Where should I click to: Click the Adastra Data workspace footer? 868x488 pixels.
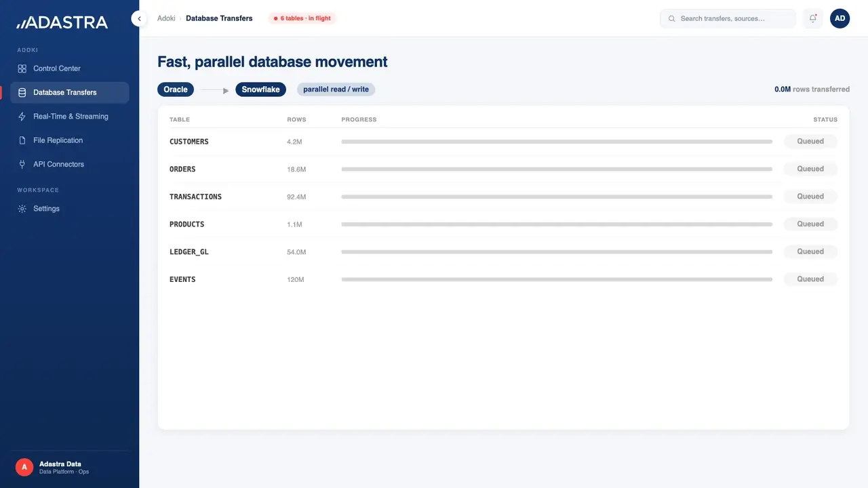click(69, 467)
